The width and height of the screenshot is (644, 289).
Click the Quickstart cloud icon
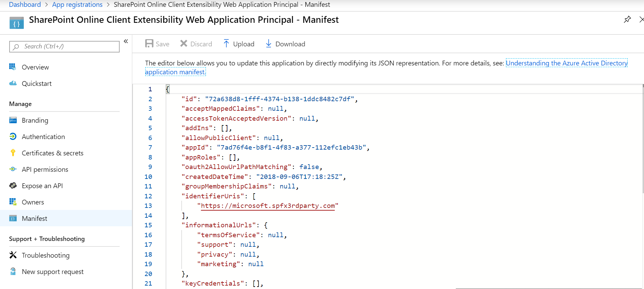pyautogui.click(x=13, y=83)
